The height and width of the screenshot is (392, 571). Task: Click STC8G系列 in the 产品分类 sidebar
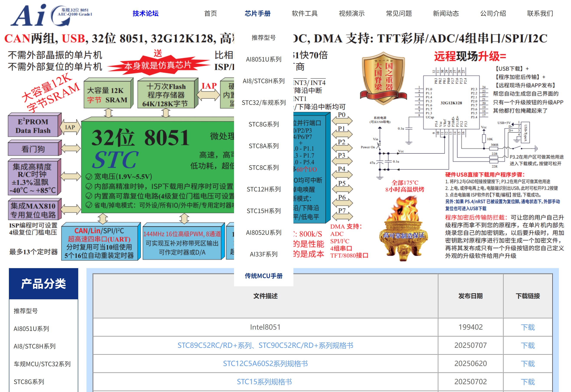coord(29,381)
